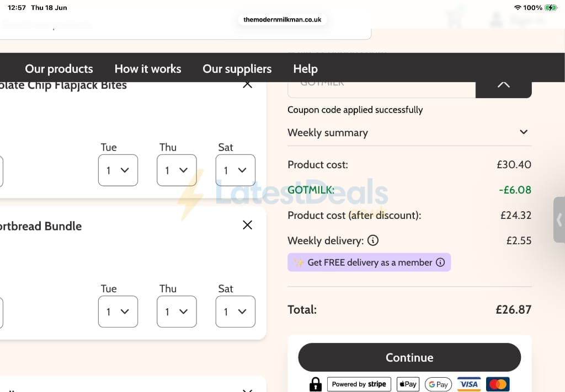Image resolution: width=565 pixels, height=392 pixels.
Task: Open the Our products menu
Action: [x=58, y=69]
